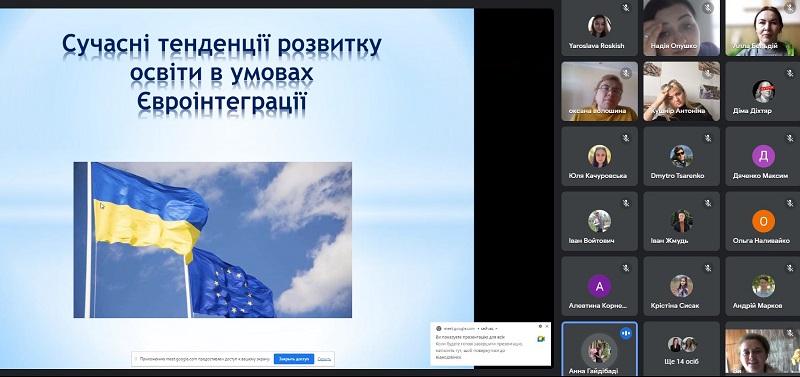Click name label 'Дяченко Максим'
Image resolution: width=800 pixels, height=377 pixels.
tap(760, 175)
